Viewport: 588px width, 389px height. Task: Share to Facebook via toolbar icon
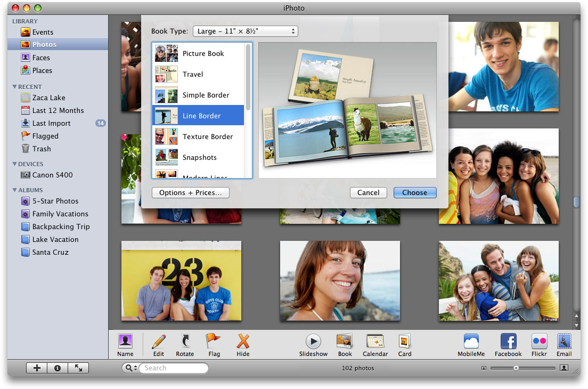coord(508,342)
